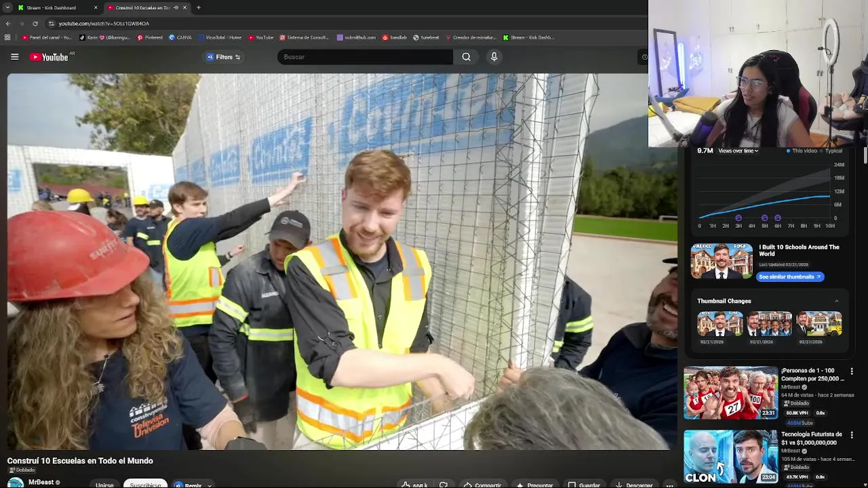Screen dimensions: 868x488
Task: Open options menu for Tecnología Futurista video
Action: point(852,435)
